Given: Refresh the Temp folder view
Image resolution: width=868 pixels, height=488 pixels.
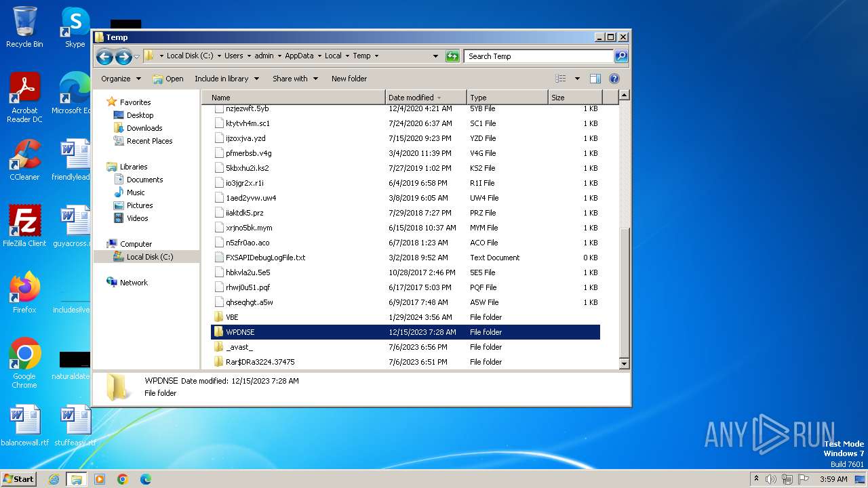Looking at the screenshot, I should (x=452, y=56).
